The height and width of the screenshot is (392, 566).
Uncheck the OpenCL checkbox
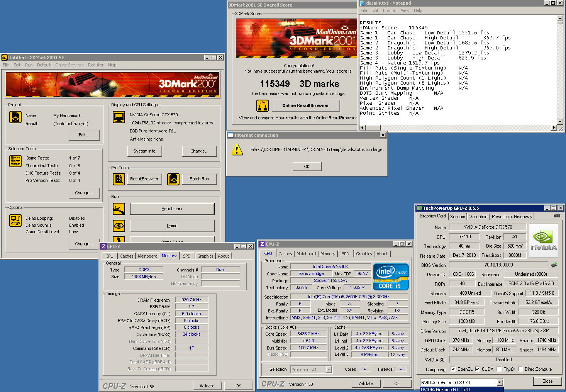(x=453, y=369)
